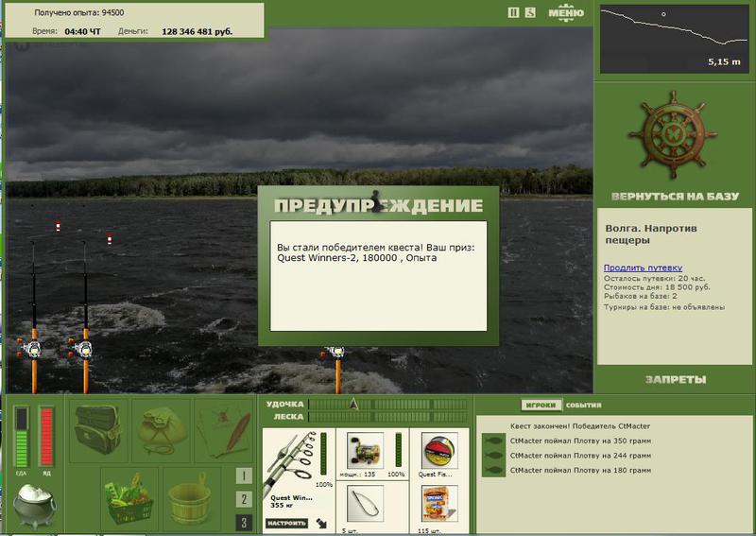
Task: Click the time value 04:40 ЧТ
Action: coord(82,32)
